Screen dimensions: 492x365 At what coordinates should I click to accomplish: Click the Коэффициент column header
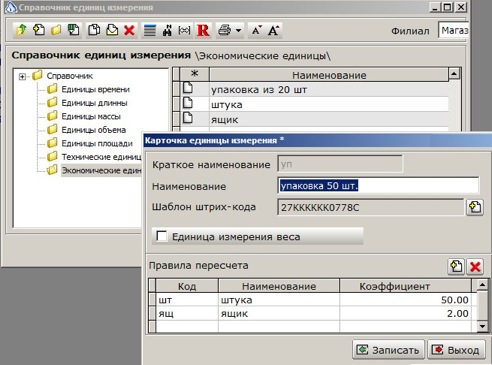(x=405, y=286)
